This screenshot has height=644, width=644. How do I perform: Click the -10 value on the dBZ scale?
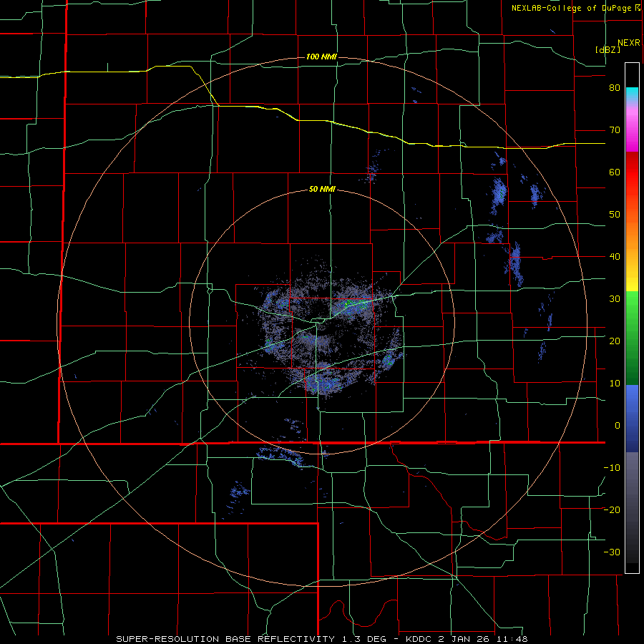(612, 467)
